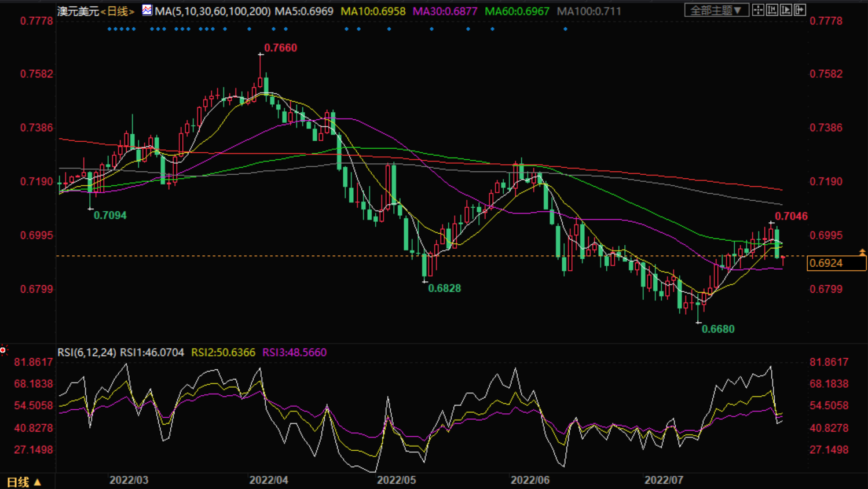Select the MA10:0.6958 value

tap(373, 11)
